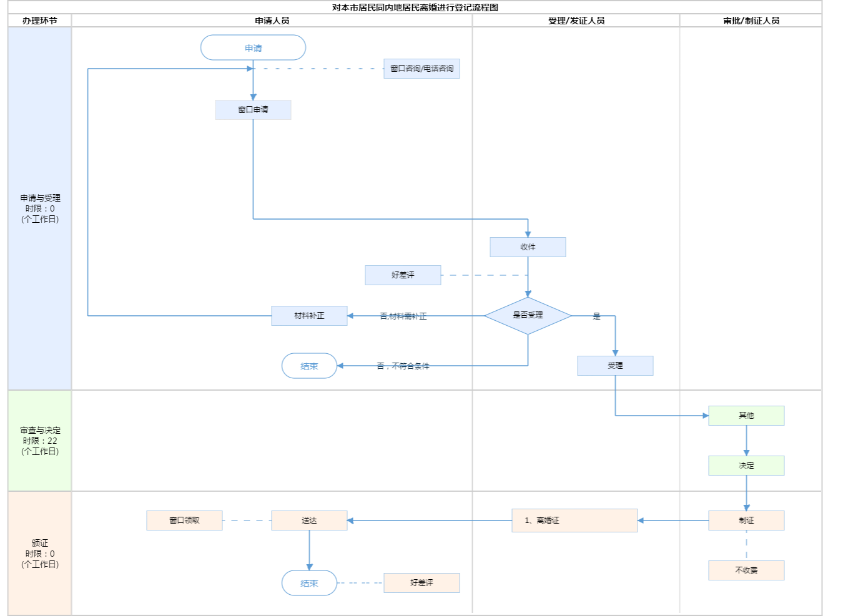Click the 结束 node below 材料补正
The height and width of the screenshot is (616, 843).
tap(309, 366)
